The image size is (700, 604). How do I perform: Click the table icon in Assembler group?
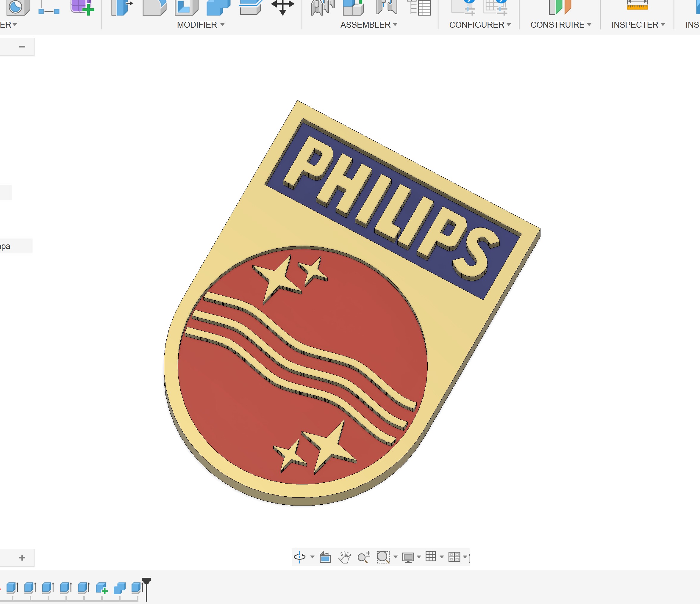click(x=419, y=7)
